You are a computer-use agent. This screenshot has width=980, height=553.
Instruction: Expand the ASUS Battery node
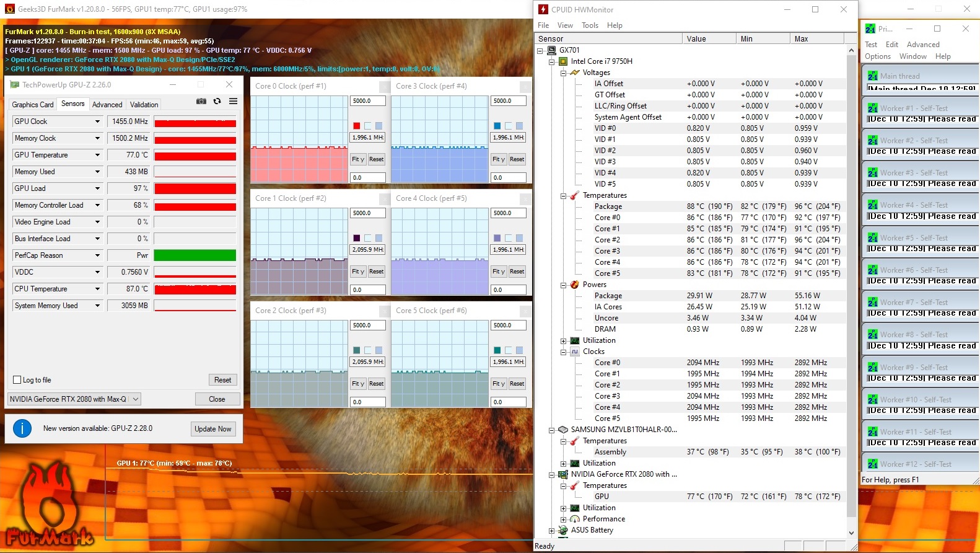[551, 530]
